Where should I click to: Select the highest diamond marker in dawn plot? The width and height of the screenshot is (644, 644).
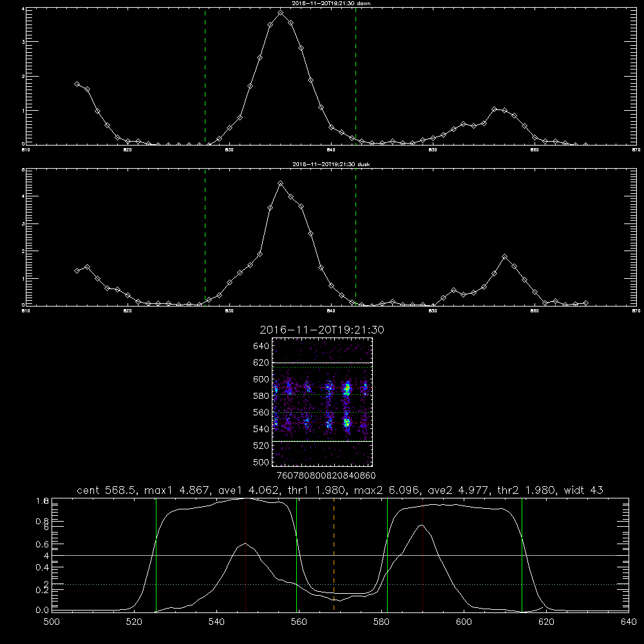point(281,13)
